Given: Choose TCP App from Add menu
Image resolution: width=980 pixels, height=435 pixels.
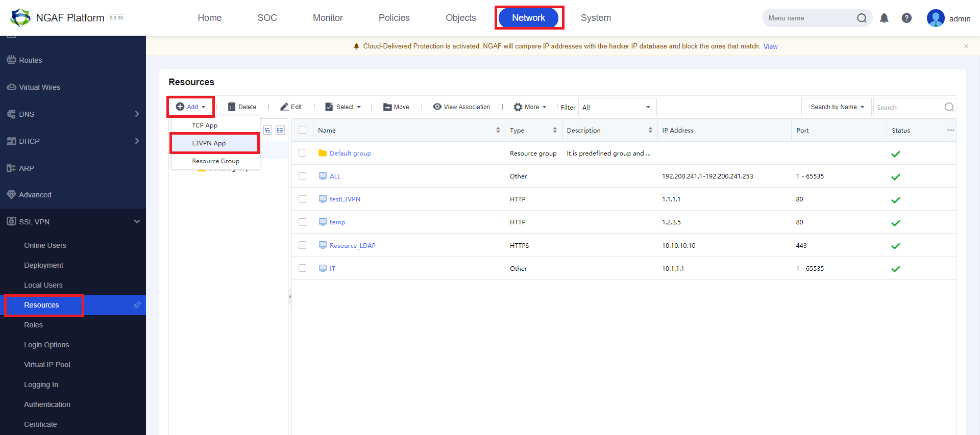Looking at the screenshot, I should tap(215, 125).
